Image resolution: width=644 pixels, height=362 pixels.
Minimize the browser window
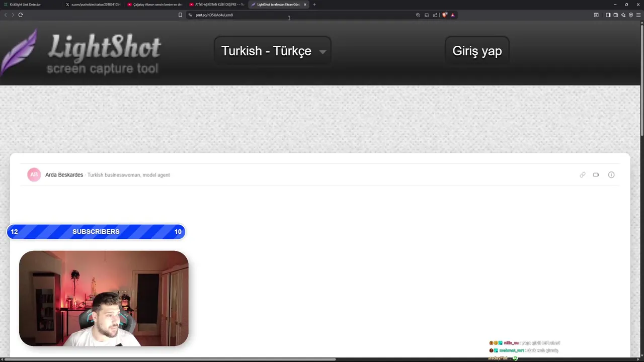pos(615,5)
